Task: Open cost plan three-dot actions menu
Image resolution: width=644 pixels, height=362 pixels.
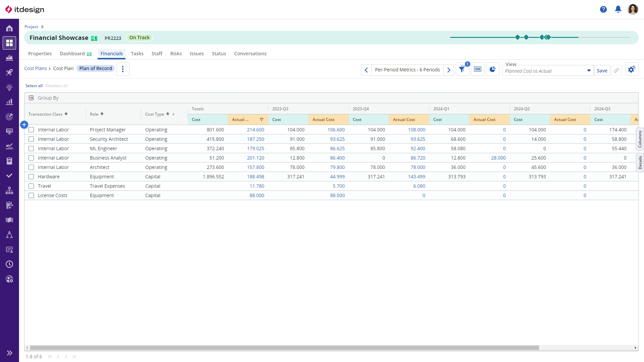Action: tap(123, 69)
